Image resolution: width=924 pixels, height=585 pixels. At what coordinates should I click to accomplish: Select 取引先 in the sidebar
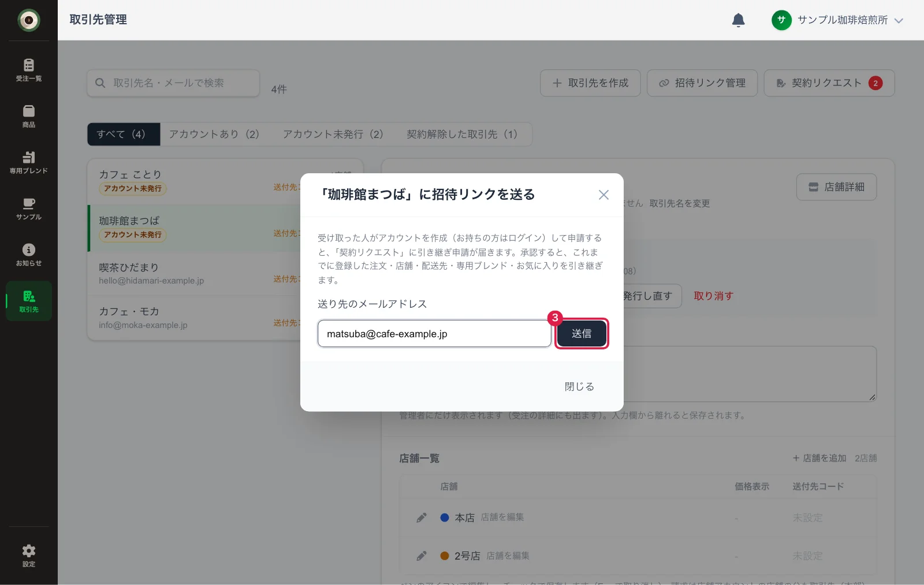(x=29, y=301)
